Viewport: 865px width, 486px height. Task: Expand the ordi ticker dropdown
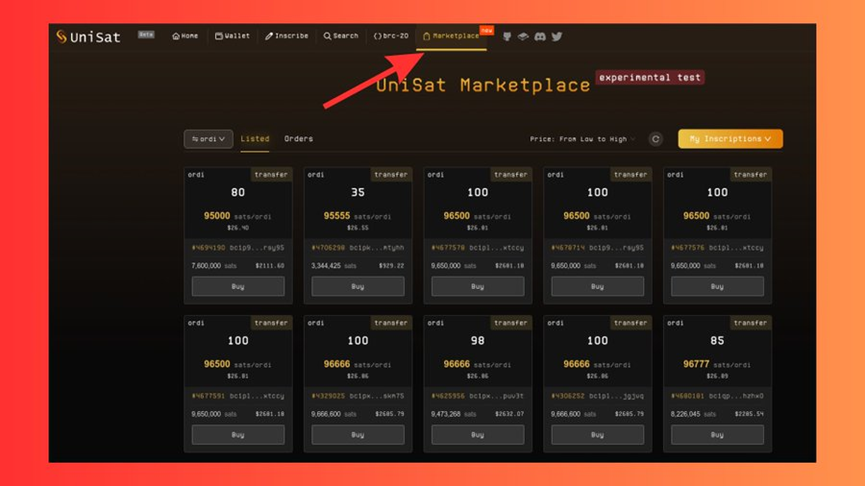pyautogui.click(x=209, y=139)
